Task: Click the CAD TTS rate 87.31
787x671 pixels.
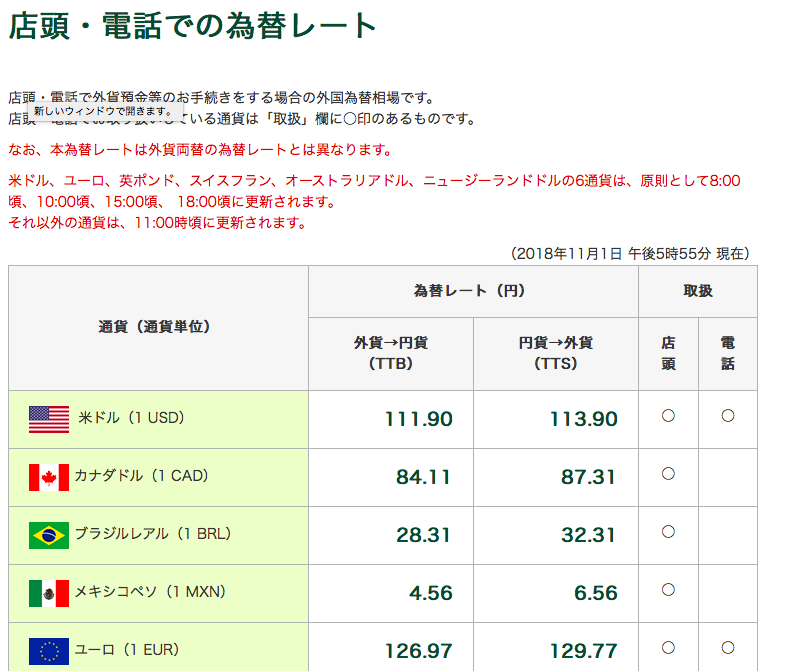Action: pyautogui.click(x=588, y=477)
